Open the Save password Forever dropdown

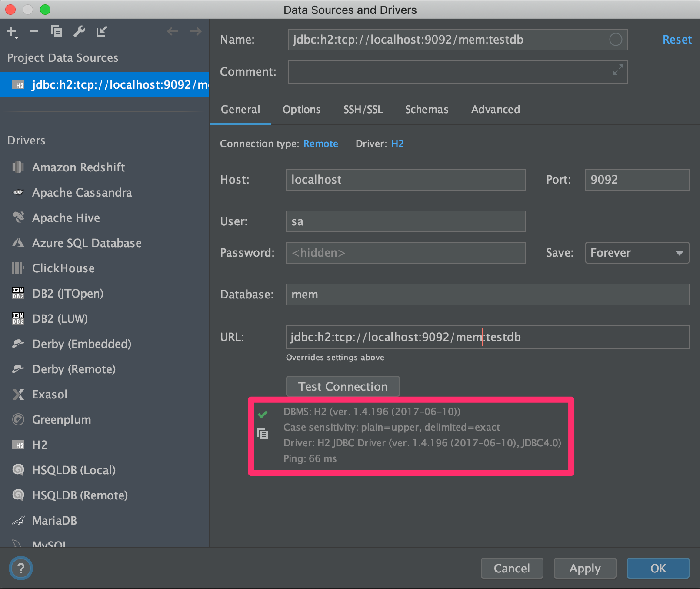coord(637,253)
